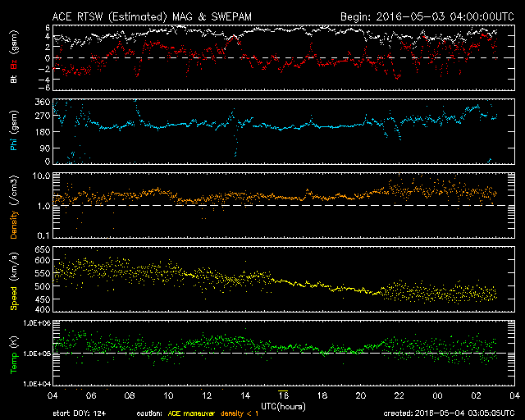The image size is (525, 420).
Task: Click the created timestamp text
Action: pyautogui.click(x=449, y=413)
